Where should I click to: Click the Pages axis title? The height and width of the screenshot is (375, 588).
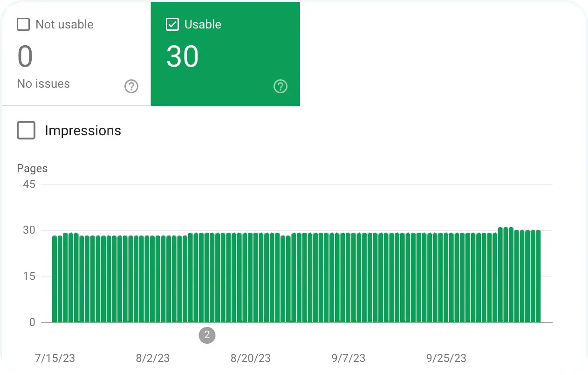(32, 168)
